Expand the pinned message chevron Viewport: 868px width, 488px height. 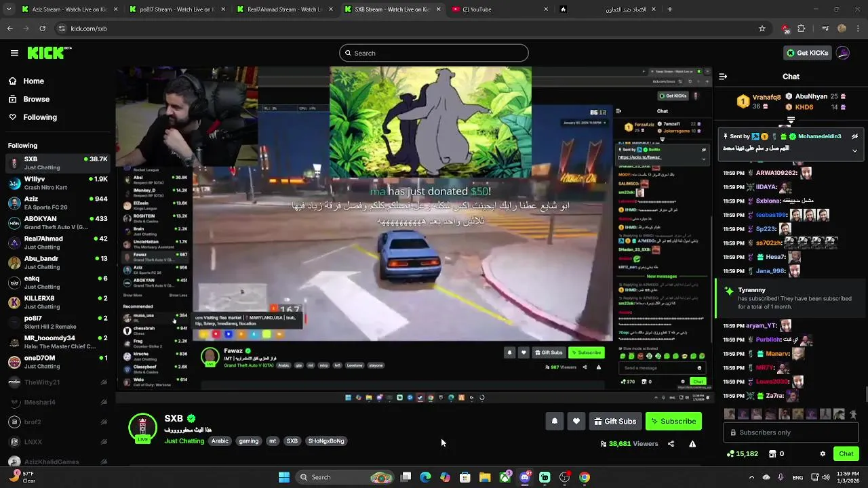[854, 150]
